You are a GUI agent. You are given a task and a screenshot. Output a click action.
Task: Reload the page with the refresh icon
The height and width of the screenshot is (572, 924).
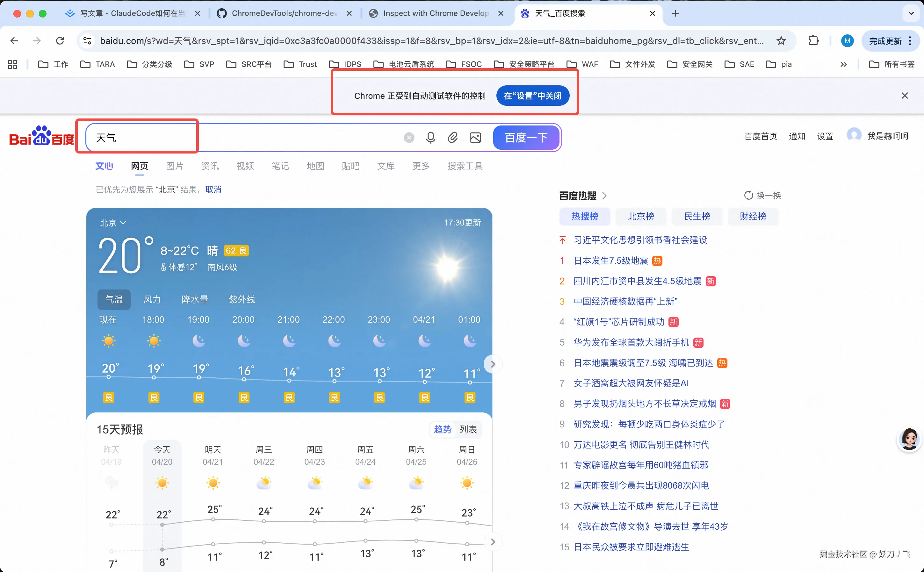click(x=60, y=41)
